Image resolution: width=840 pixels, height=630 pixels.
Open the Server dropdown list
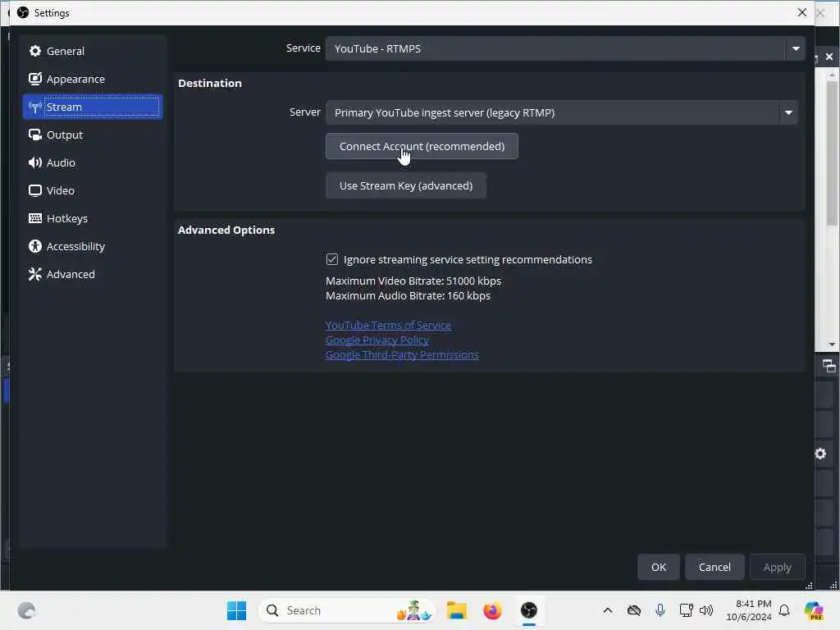pyautogui.click(x=561, y=112)
